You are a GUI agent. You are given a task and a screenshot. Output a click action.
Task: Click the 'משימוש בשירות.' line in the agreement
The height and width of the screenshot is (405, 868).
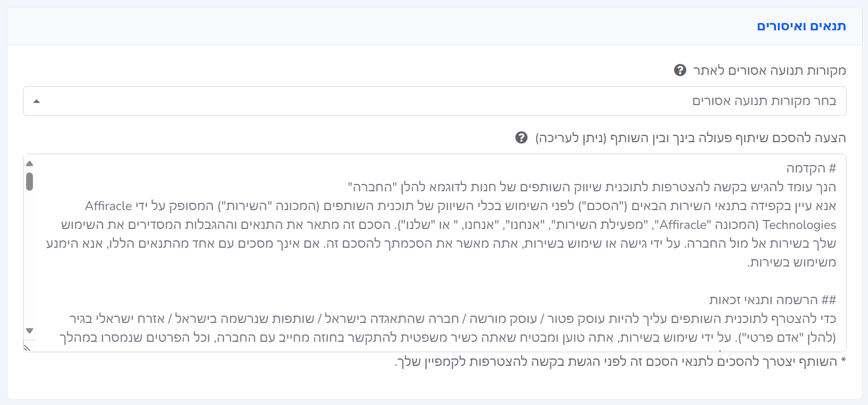791,262
